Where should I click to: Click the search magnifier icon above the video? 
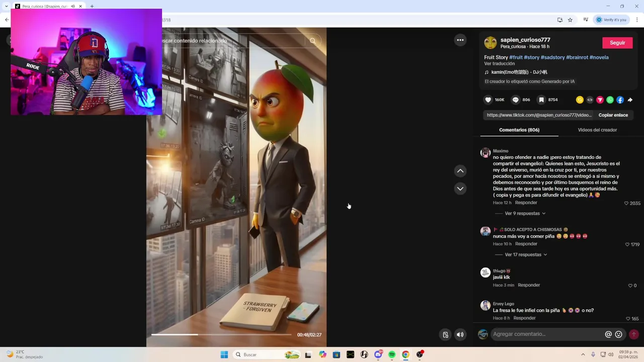(313, 41)
